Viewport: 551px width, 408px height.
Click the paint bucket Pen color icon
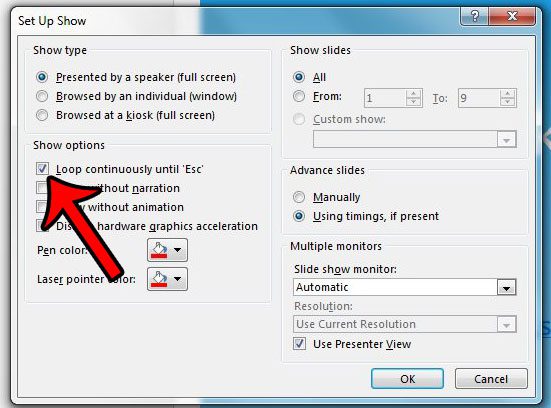point(159,250)
